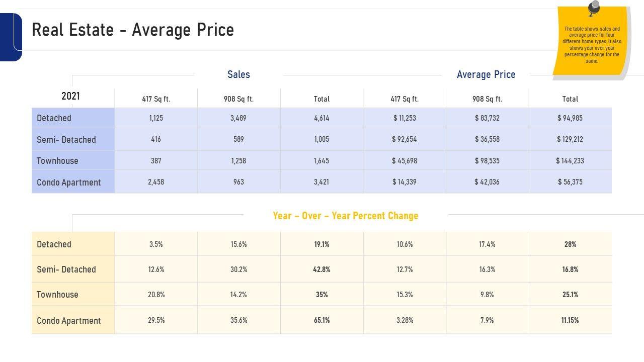Image resolution: width=644 pixels, height=362 pixels.
Task: Click the 3,489 Detached sales cell
Action: 238,118
